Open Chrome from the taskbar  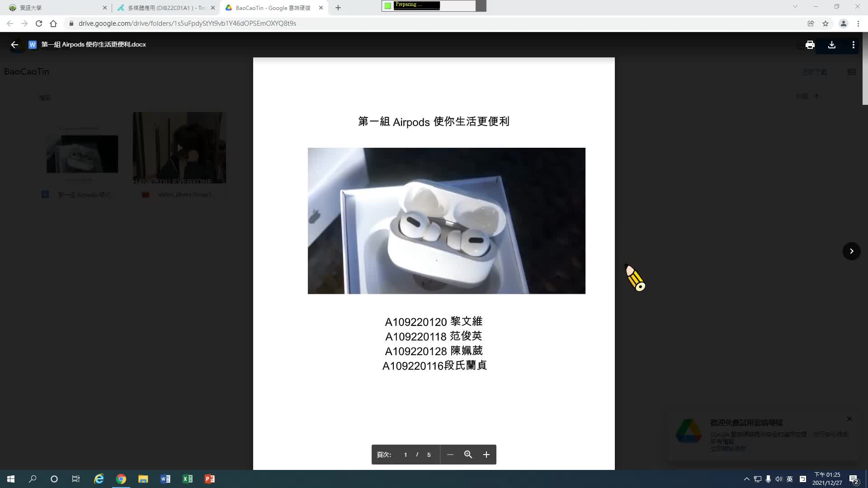(x=121, y=479)
